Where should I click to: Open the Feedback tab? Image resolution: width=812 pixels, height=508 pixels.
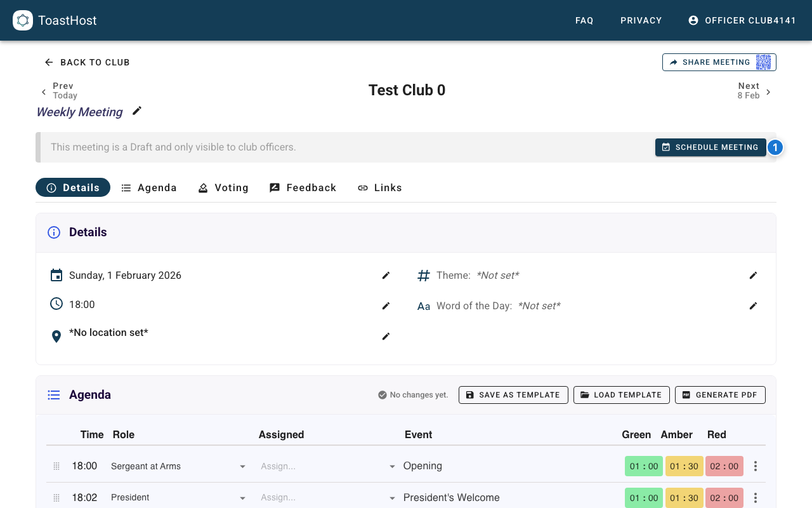coord(303,187)
